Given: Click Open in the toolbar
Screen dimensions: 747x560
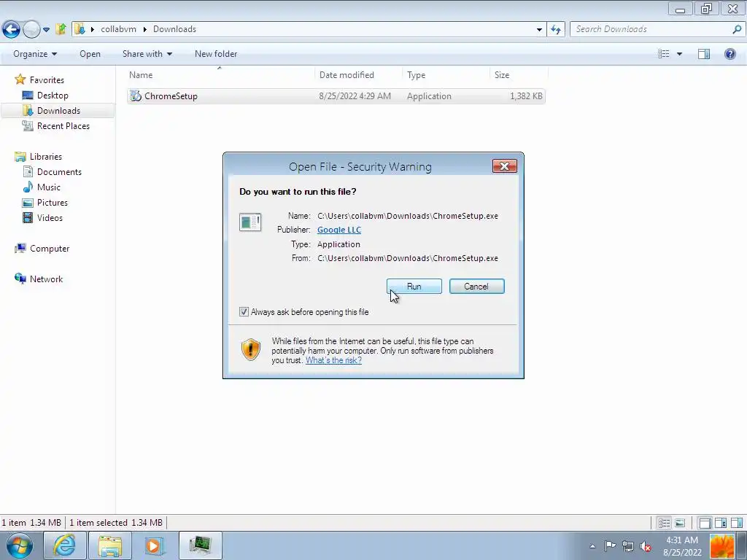Looking at the screenshot, I should [x=90, y=54].
